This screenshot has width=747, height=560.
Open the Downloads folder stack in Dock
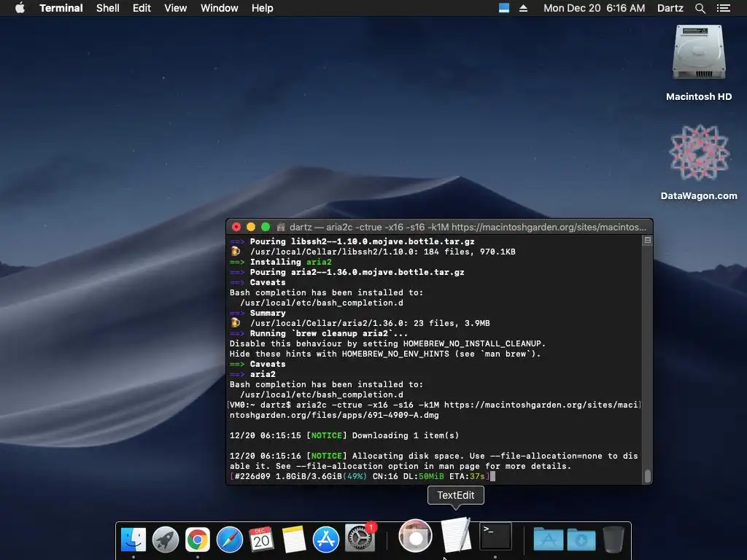[x=581, y=540]
